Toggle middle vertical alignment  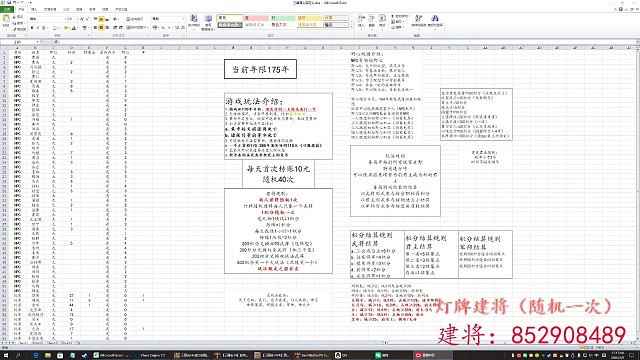pos(101,19)
